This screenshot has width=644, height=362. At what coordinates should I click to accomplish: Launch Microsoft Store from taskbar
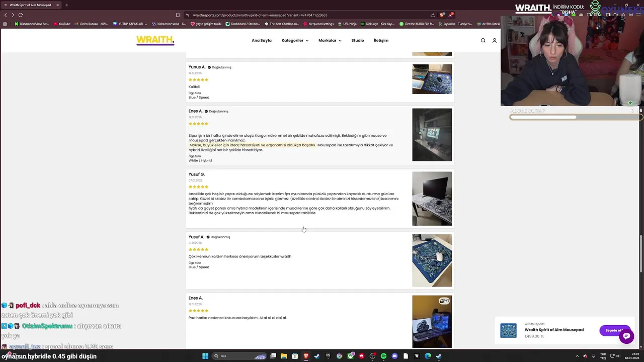295,356
